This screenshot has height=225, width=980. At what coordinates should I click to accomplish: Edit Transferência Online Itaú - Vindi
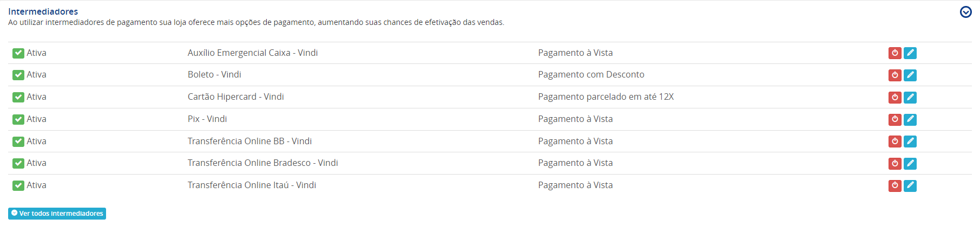click(x=910, y=186)
